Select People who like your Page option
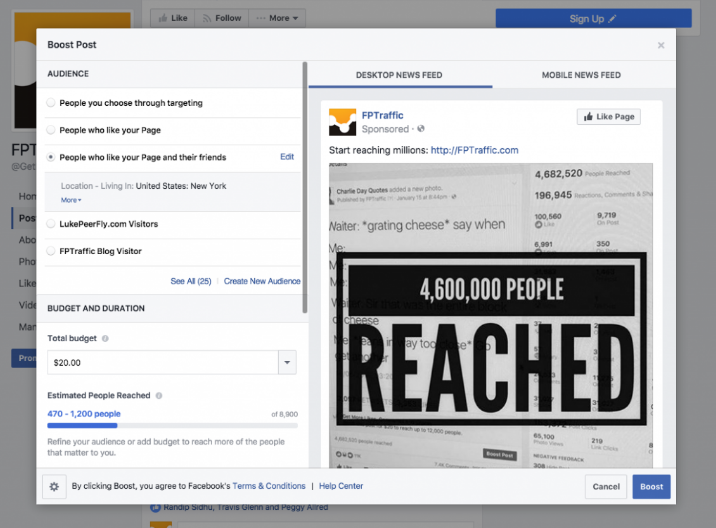This screenshot has width=716, height=528. 51,130
